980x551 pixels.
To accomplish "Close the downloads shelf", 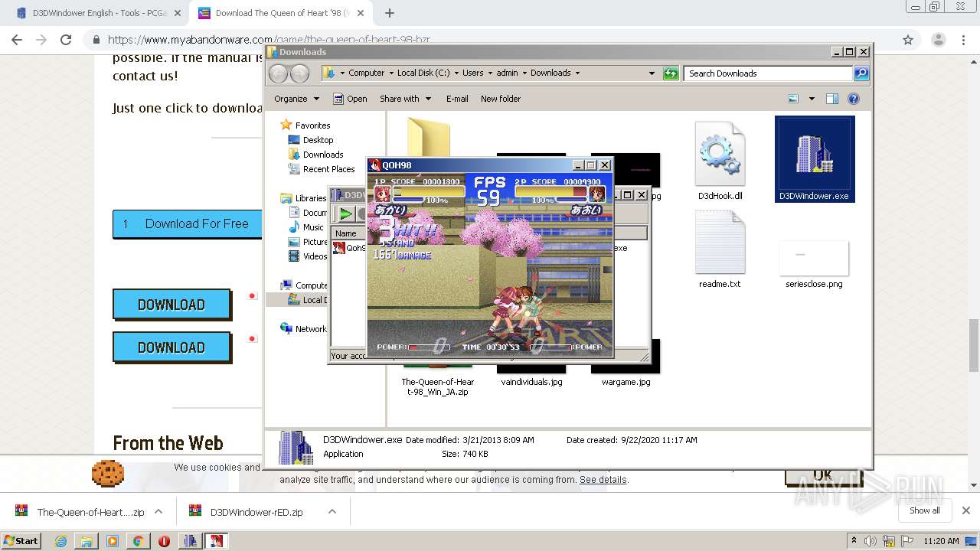I will pos(966,510).
